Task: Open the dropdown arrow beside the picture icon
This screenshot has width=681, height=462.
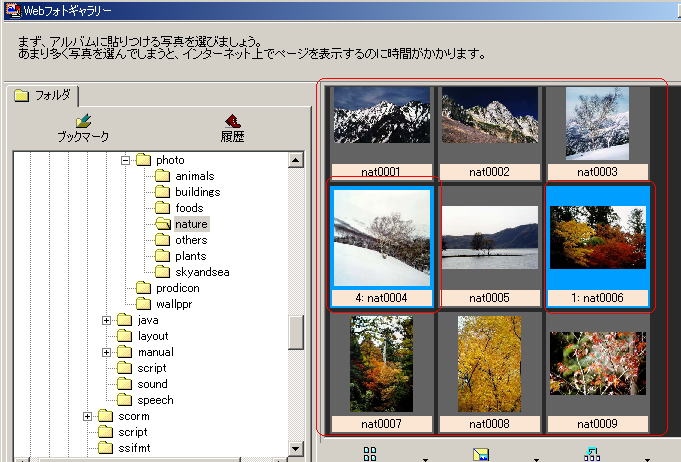Action: (538, 458)
